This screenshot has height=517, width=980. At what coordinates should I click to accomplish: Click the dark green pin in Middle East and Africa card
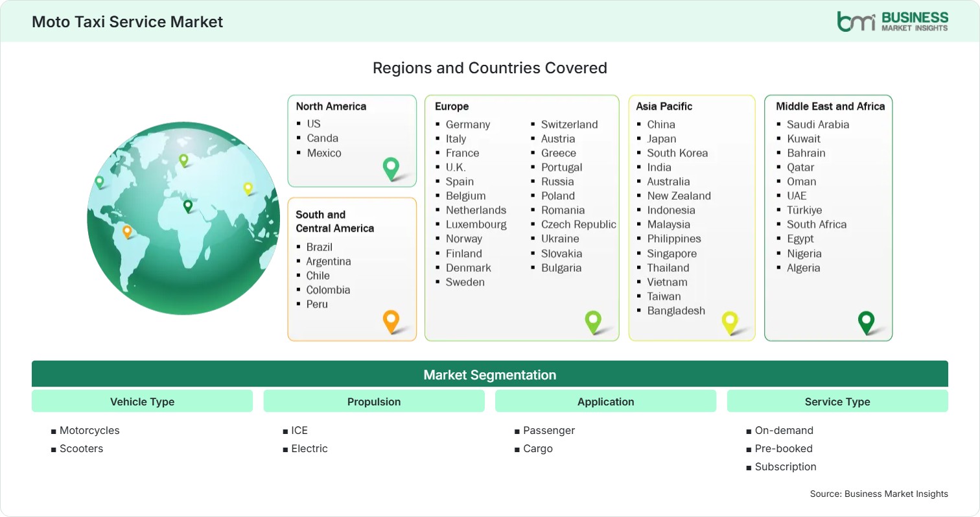pyautogui.click(x=866, y=322)
